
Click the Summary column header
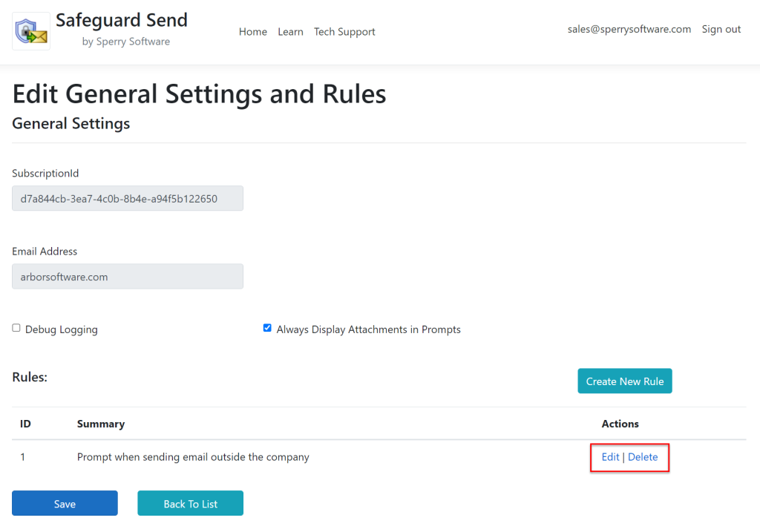[101, 424]
